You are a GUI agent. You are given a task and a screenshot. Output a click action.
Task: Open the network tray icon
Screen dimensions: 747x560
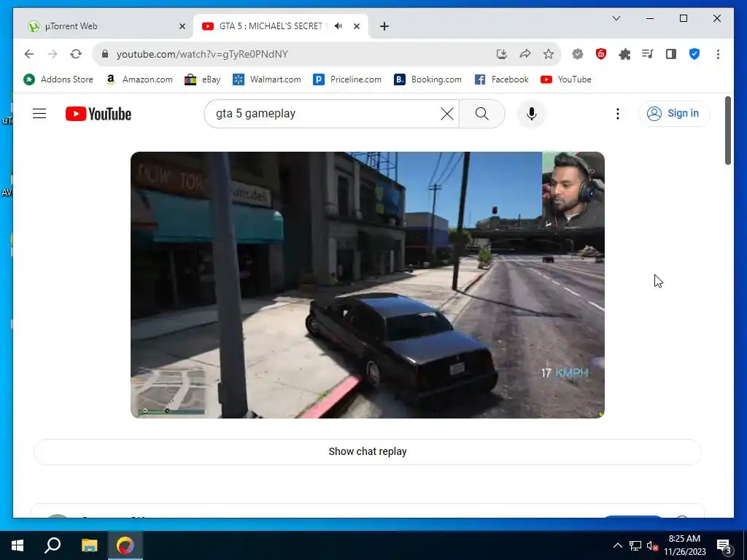(635, 545)
